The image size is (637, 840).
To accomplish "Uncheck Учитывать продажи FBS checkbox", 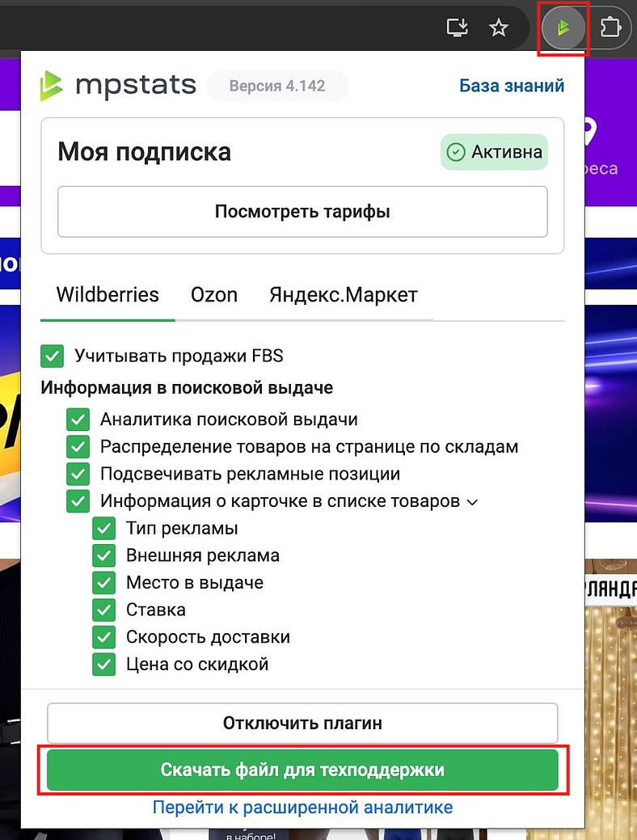I will coord(52,356).
